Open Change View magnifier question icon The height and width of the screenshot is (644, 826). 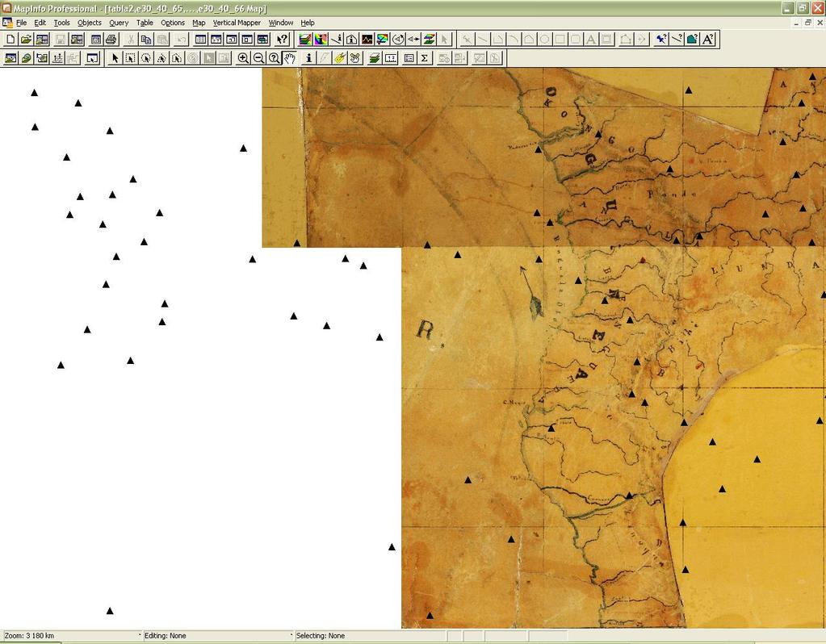pyautogui.click(x=274, y=58)
